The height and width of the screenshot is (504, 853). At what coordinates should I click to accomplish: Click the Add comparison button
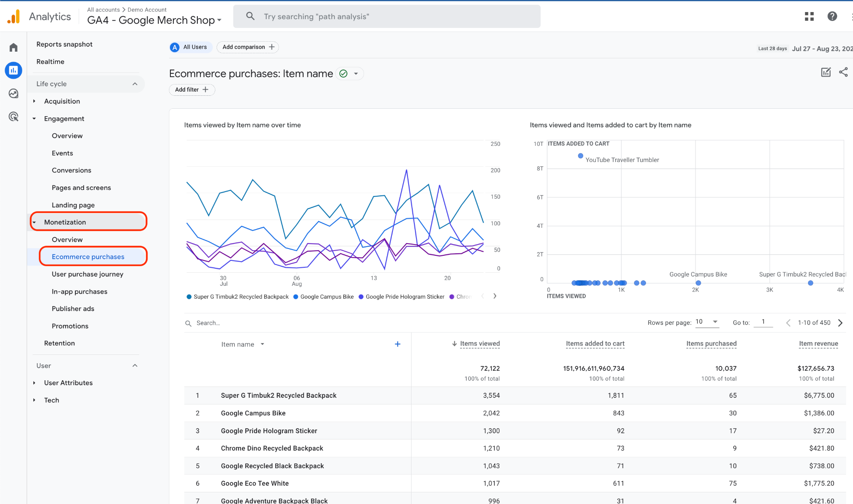click(x=248, y=47)
